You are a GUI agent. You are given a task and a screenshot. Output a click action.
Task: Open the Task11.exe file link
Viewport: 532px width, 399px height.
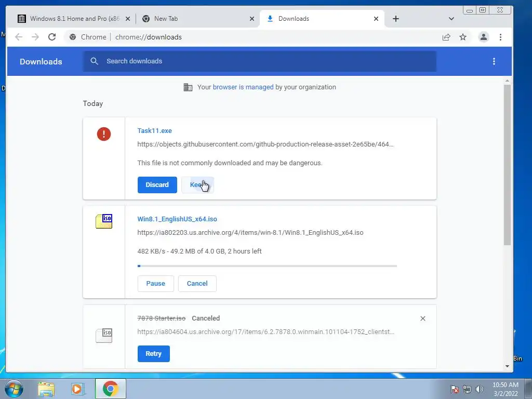pyautogui.click(x=154, y=130)
